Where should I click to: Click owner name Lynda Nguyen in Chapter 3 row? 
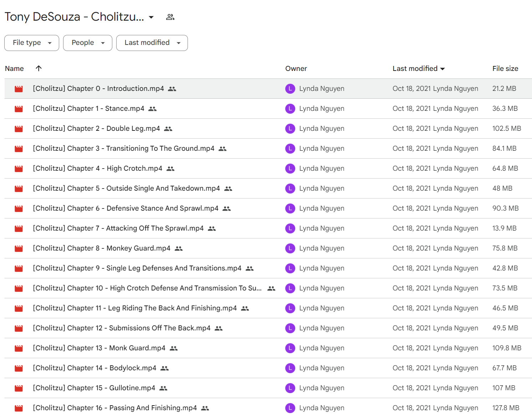point(322,148)
